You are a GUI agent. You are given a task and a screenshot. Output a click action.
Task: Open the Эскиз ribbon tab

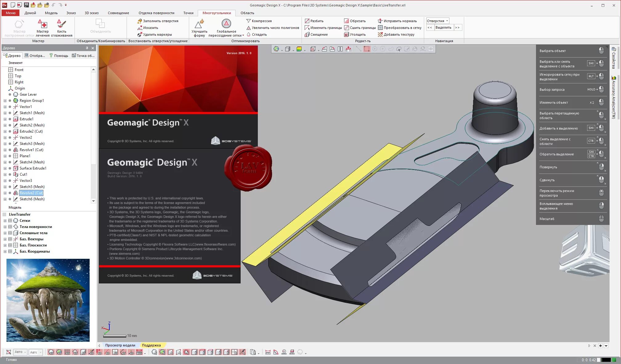pos(71,13)
